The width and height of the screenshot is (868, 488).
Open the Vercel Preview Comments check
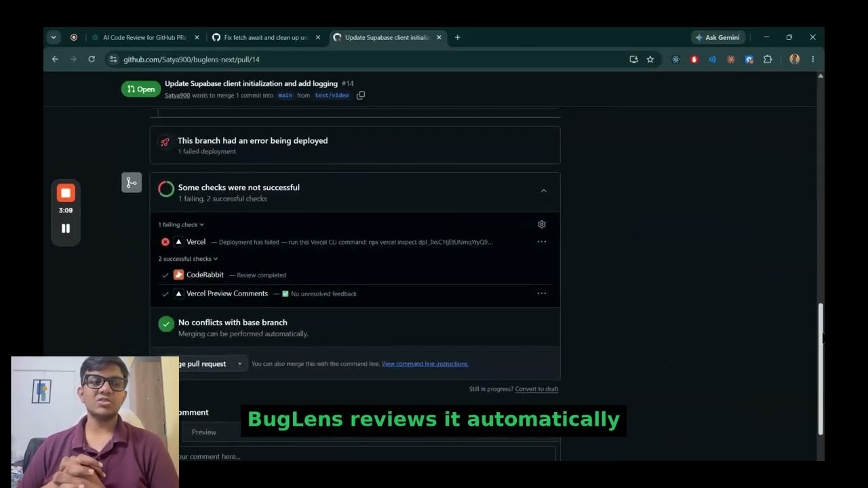click(x=227, y=293)
